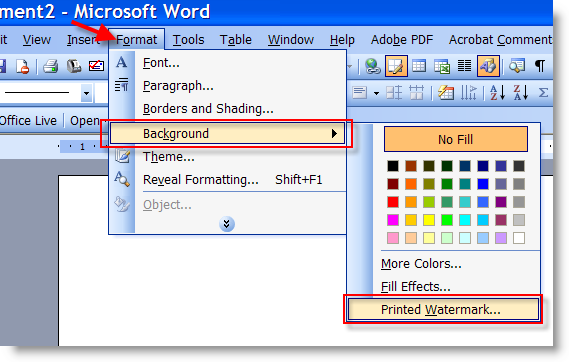Viewport: 569px width, 362px height.
Task: Open the Acrobat Comments menu
Action: (x=500, y=40)
